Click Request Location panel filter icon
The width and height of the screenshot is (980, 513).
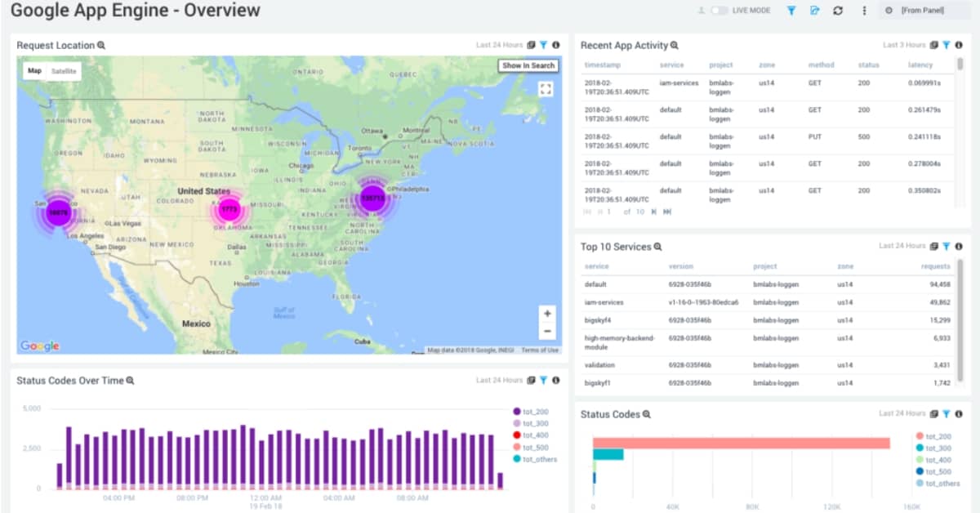click(x=543, y=46)
